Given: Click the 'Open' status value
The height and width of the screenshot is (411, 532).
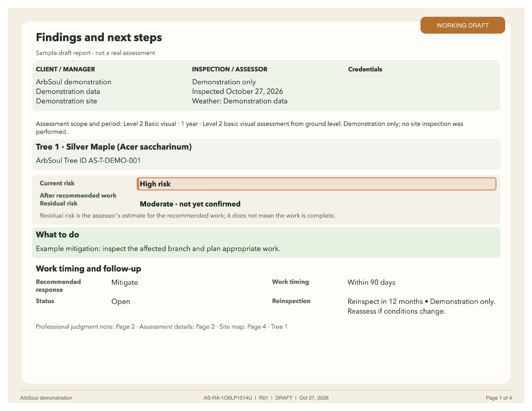Looking at the screenshot, I should [121, 302].
